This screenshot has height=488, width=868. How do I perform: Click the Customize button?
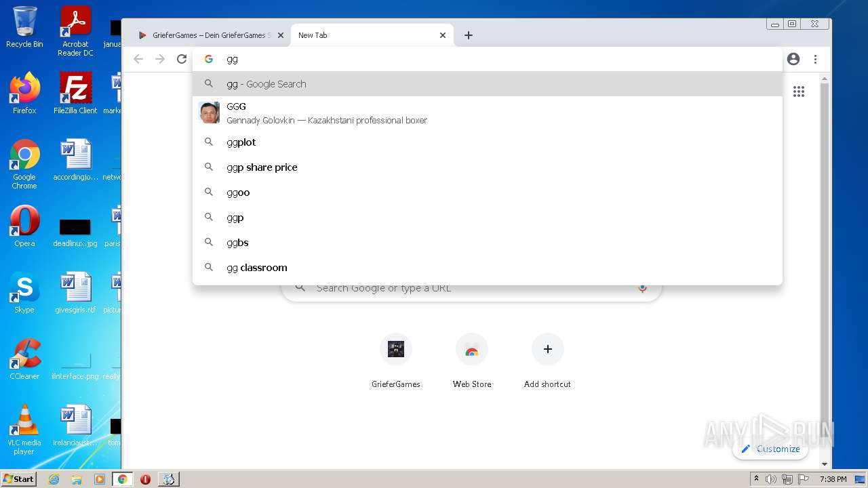(770, 449)
